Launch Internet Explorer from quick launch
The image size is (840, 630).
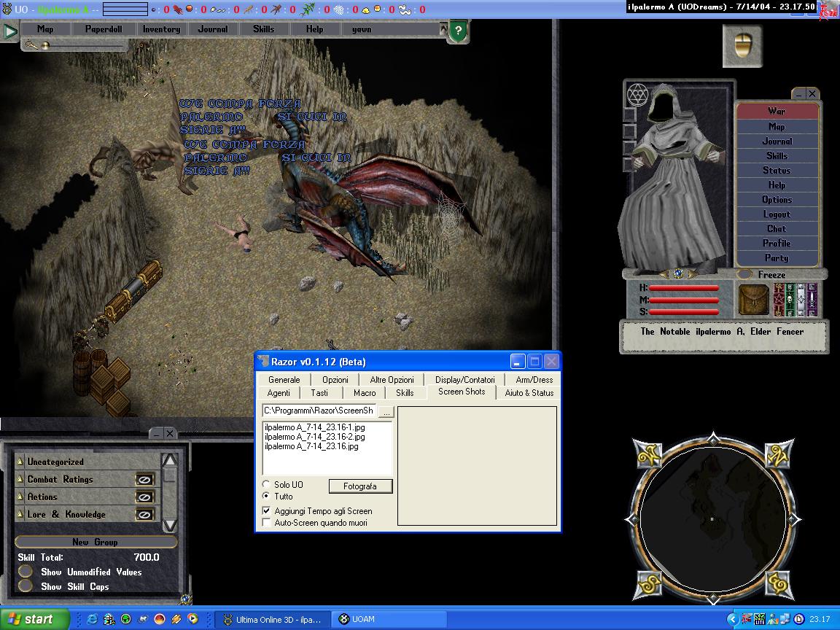point(92,619)
